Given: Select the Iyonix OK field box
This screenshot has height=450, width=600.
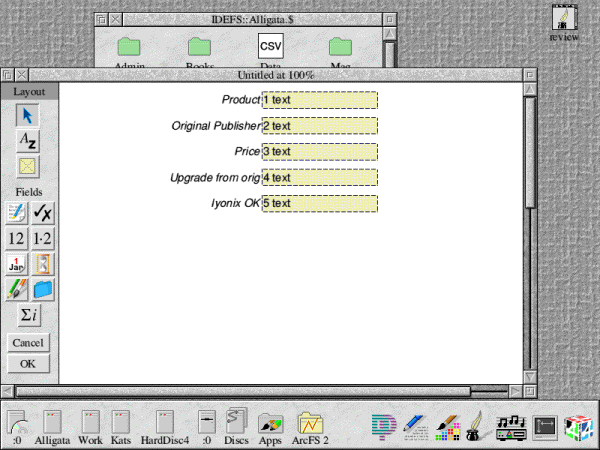Looking at the screenshot, I should (319, 204).
